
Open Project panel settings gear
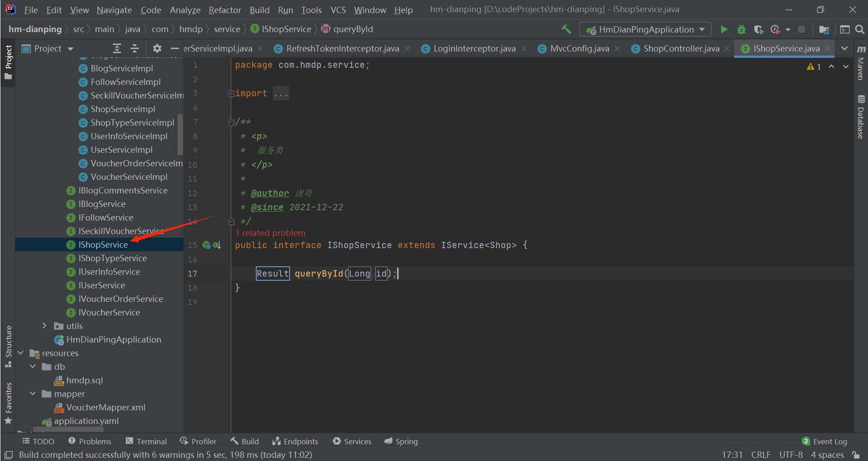tap(157, 48)
